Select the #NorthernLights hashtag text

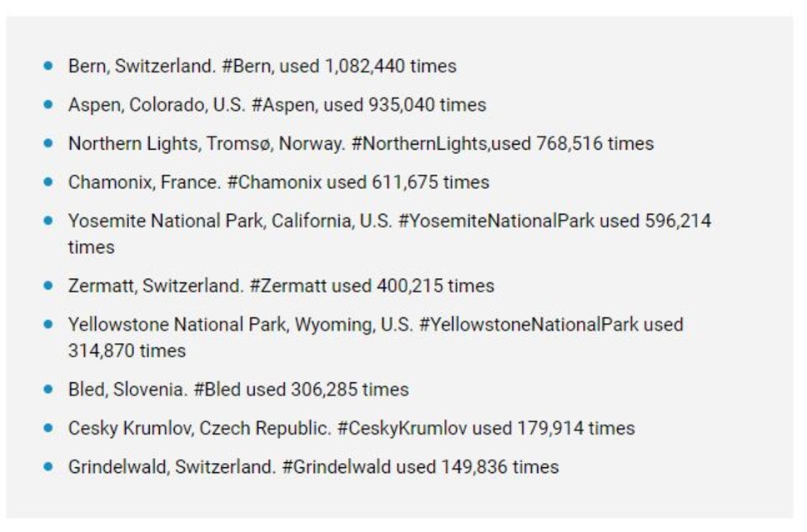(419, 144)
